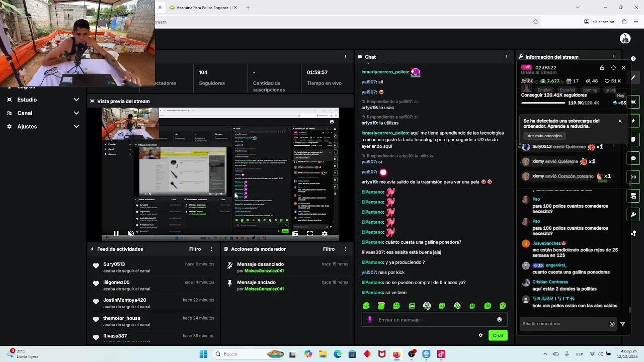
Task: Open TikTok Live Studio from taskbar
Action: (441, 354)
